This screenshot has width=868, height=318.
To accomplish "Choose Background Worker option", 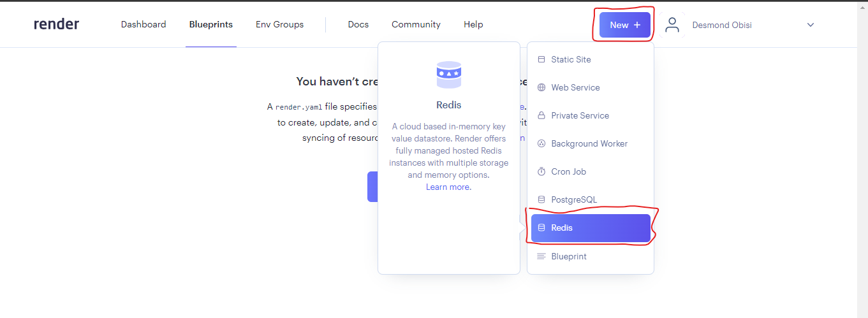I will [591, 143].
